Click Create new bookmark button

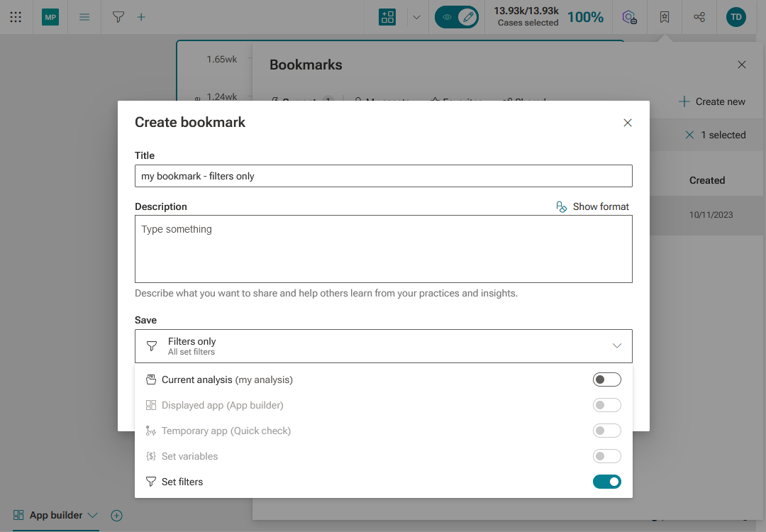712,101
